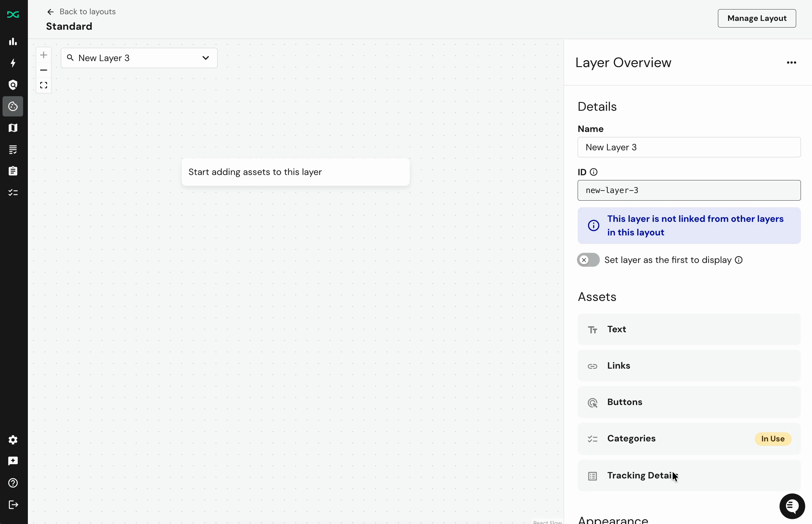Click the zoom out minus icon
812x524 pixels.
pos(44,70)
